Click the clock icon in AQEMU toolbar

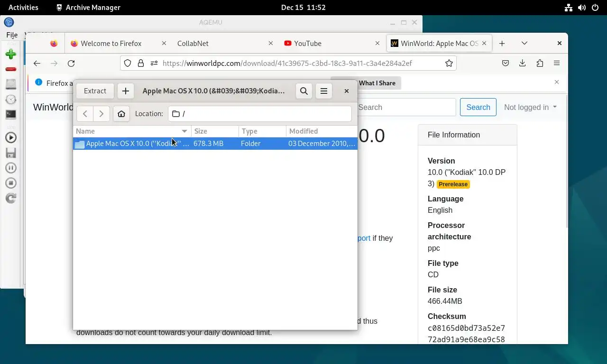(10, 100)
